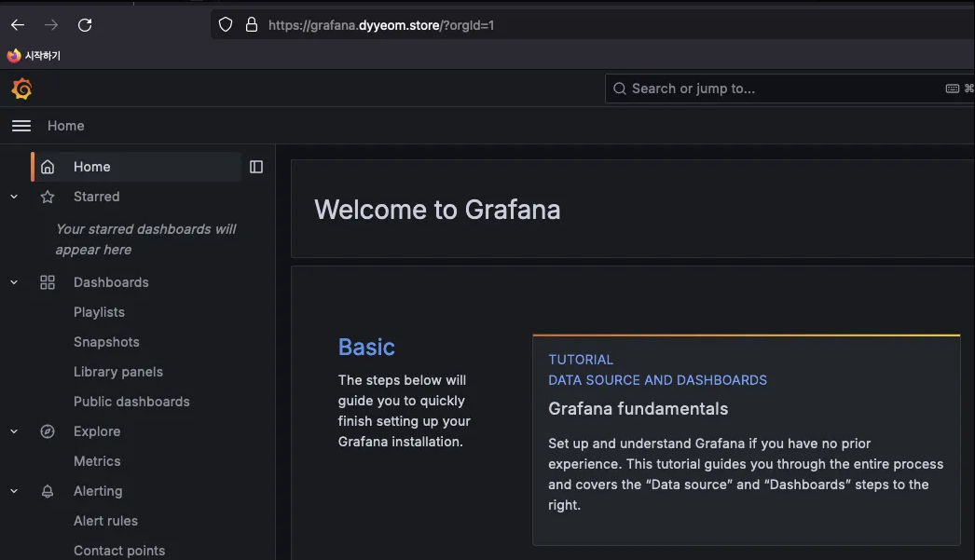Open Explore in the sidebar
This screenshot has width=975, height=560.
(96, 431)
